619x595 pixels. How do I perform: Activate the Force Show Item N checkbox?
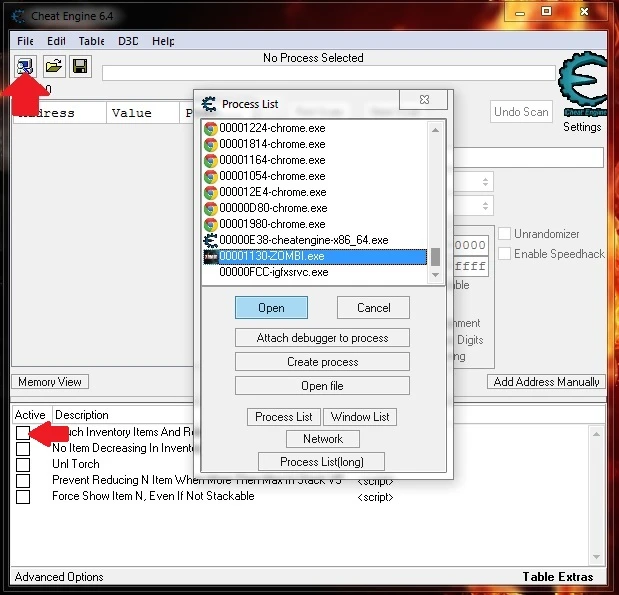[23, 496]
